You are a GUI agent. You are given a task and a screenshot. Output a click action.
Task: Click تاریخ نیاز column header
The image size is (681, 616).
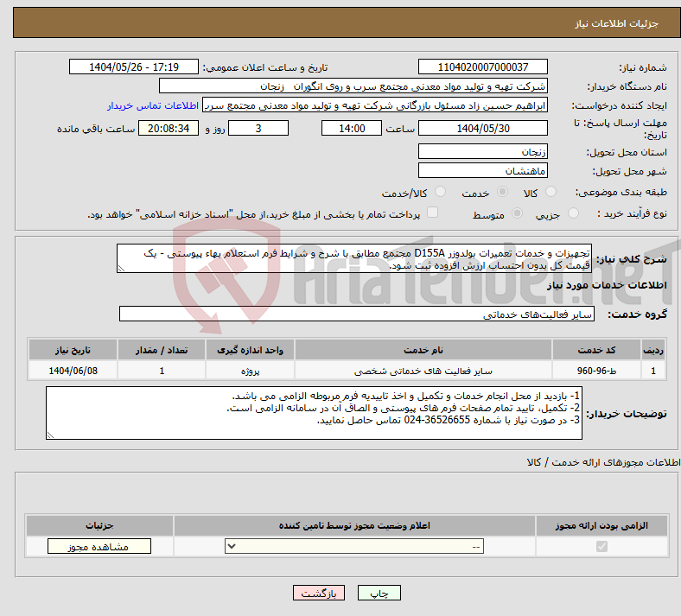[x=73, y=350]
